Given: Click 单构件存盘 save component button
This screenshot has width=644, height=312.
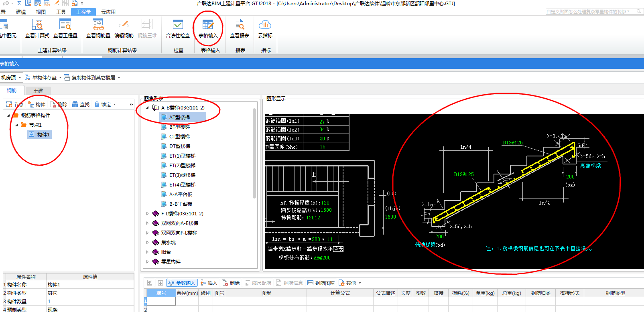Looking at the screenshot, I should pyautogui.click(x=41, y=77).
